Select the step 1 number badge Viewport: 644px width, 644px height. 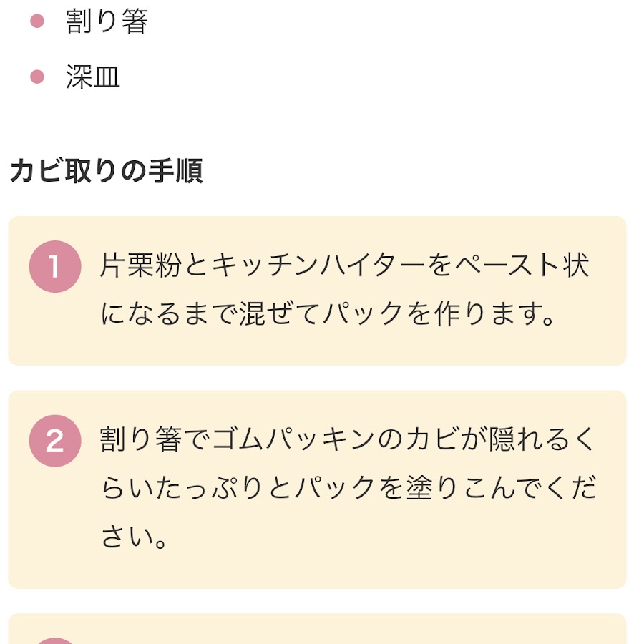pyautogui.click(x=55, y=267)
